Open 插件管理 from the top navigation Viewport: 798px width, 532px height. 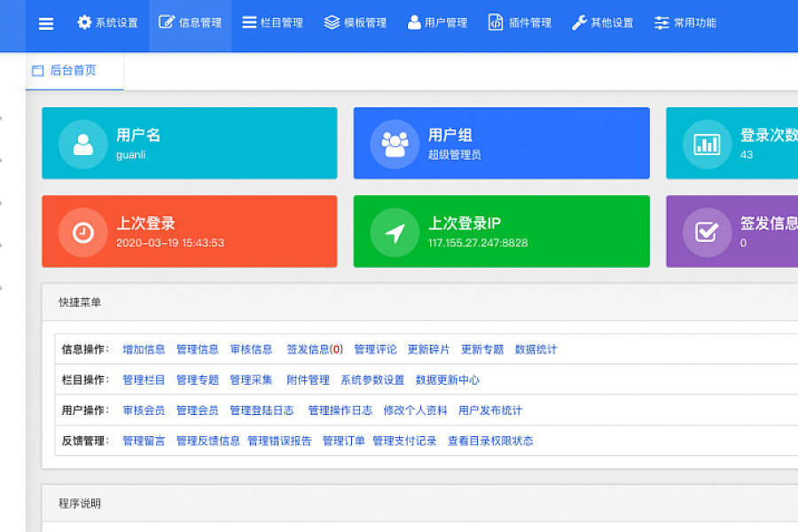tap(520, 23)
